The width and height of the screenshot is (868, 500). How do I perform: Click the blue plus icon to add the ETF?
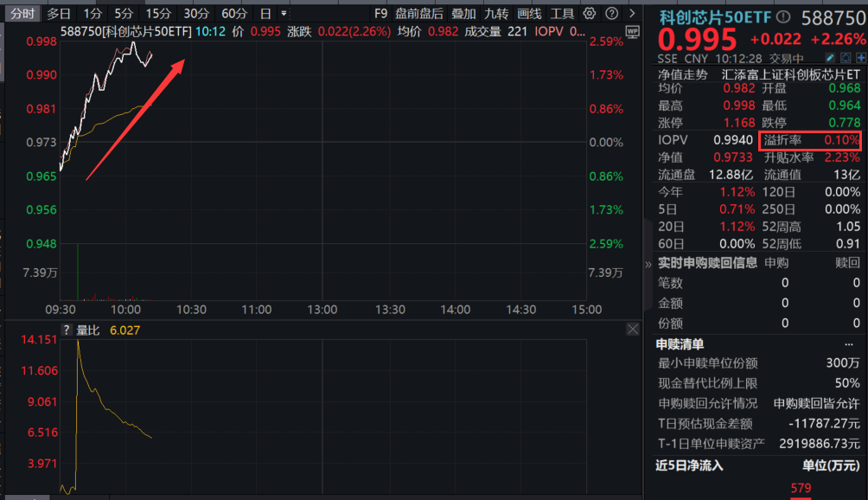click(x=860, y=57)
